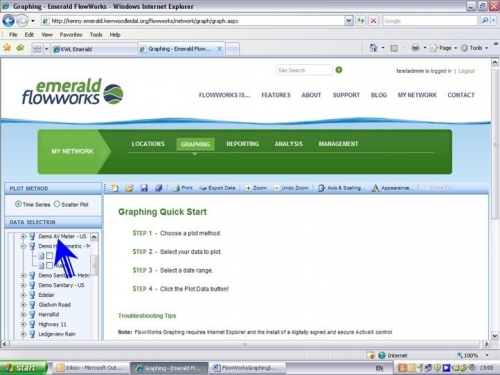The width and height of the screenshot is (500, 375).
Task: Go to the Reporting section
Action: click(x=243, y=144)
